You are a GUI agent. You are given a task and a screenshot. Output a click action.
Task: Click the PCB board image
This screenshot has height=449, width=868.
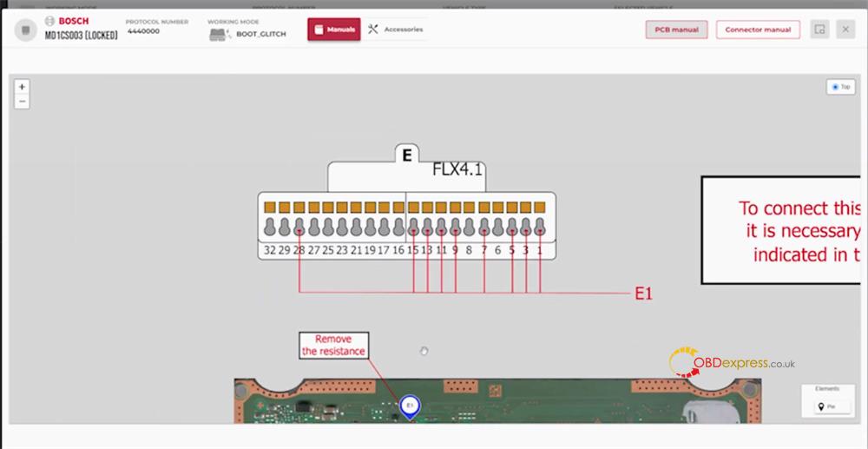pos(497,401)
